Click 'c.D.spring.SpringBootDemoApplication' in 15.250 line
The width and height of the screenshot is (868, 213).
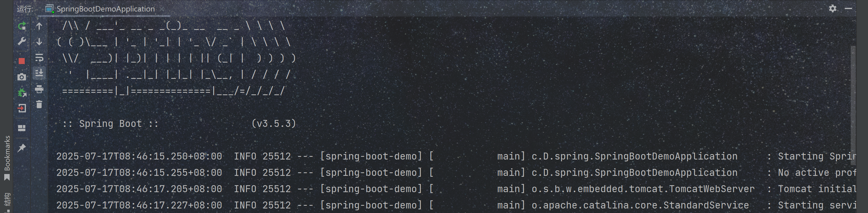(634, 156)
